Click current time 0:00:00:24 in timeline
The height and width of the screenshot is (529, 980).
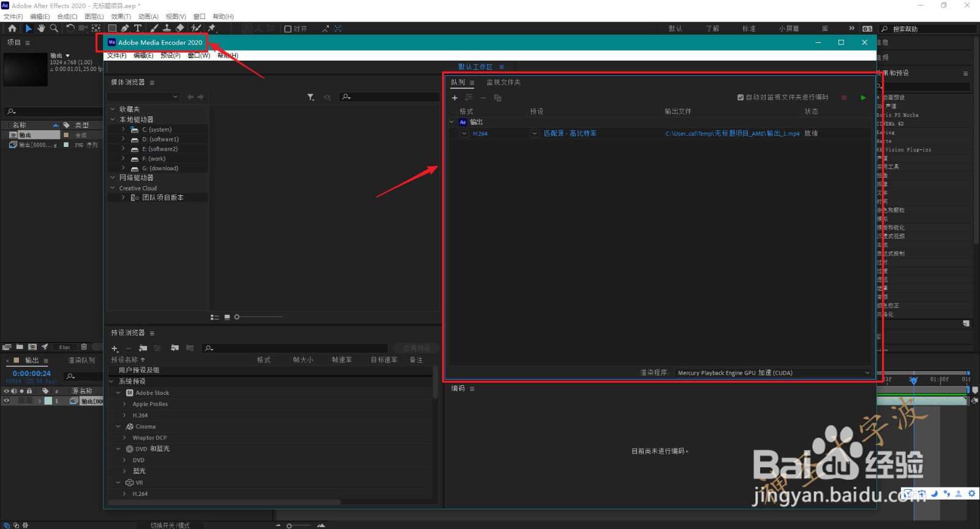click(x=32, y=373)
